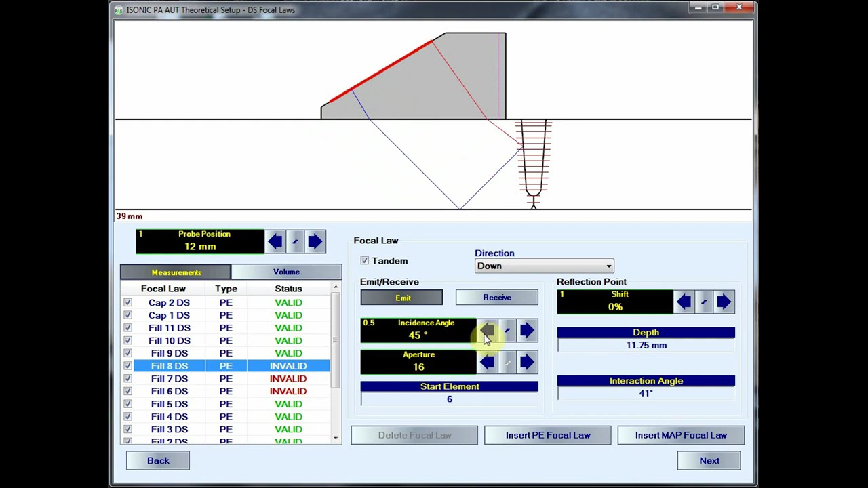
Task: Select Cap 1 DS VALID status
Action: (x=288, y=315)
